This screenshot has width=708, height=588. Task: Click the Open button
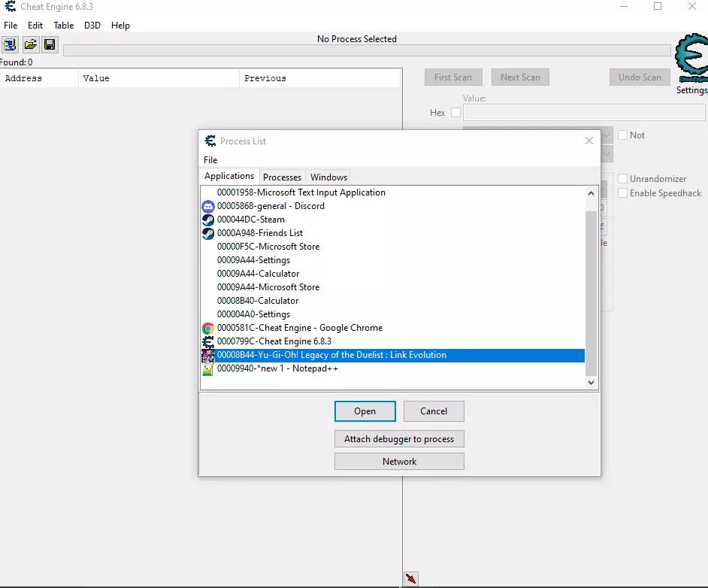(x=365, y=411)
